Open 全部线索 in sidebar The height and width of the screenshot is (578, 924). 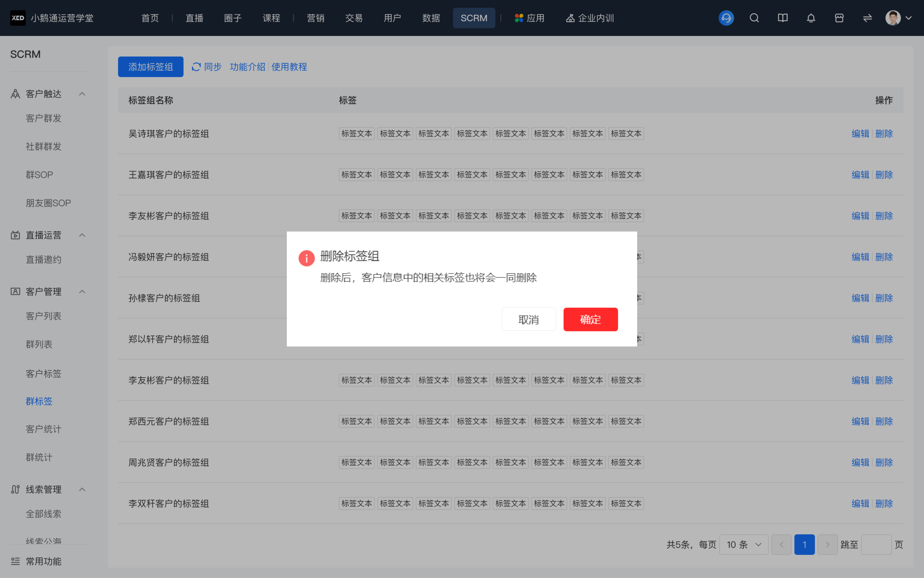(43, 514)
